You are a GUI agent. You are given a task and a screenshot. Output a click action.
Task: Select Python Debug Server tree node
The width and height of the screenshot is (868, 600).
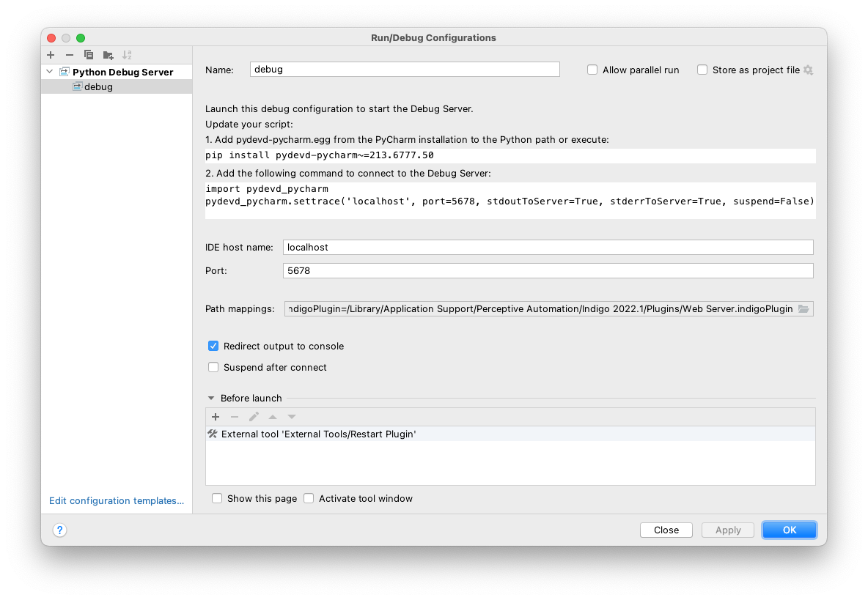[117, 72]
